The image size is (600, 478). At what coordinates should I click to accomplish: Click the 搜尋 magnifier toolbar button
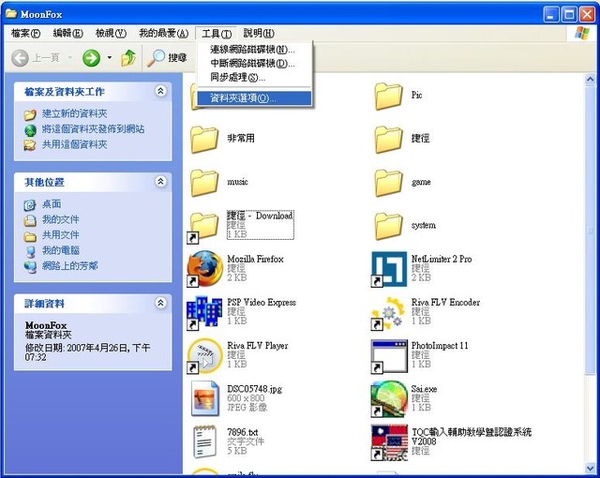[x=167, y=58]
